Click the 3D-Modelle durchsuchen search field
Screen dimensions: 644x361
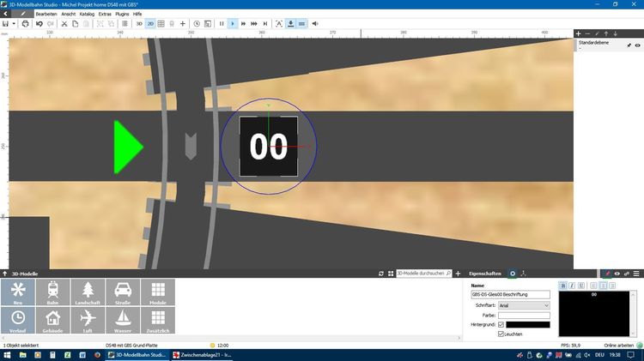[x=423, y=274]
